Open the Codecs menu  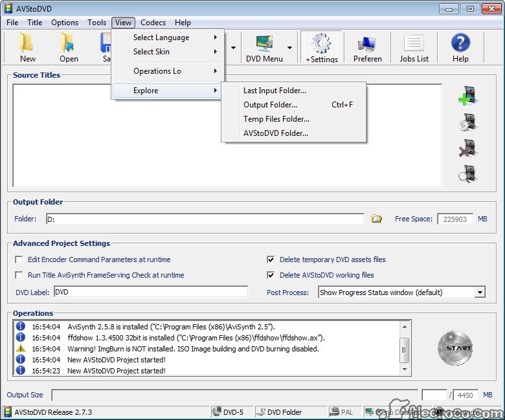click(153, 23)
